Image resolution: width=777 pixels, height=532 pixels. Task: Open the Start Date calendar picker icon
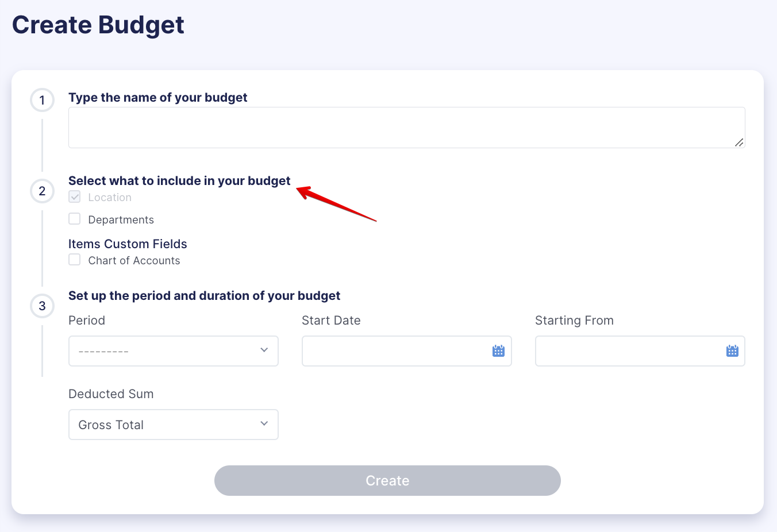(498, 350)
